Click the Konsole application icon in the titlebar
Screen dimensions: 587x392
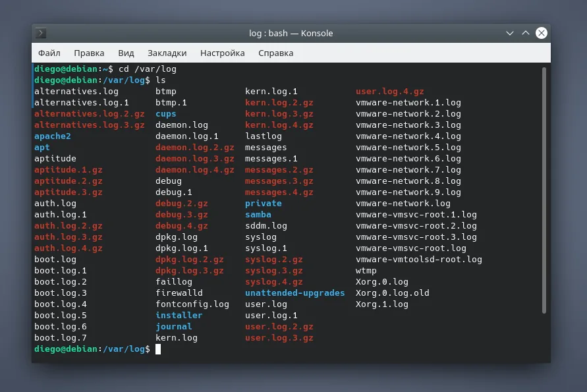click(40, 32)
